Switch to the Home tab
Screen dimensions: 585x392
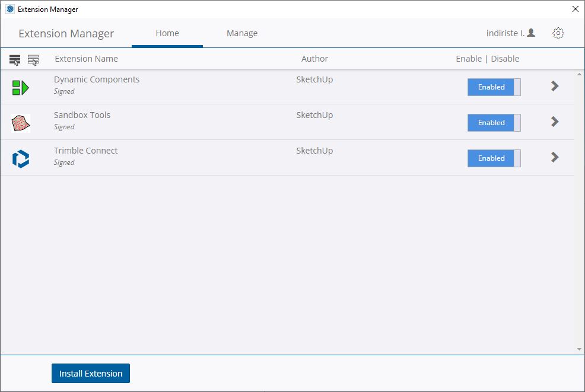coord(167,33)
